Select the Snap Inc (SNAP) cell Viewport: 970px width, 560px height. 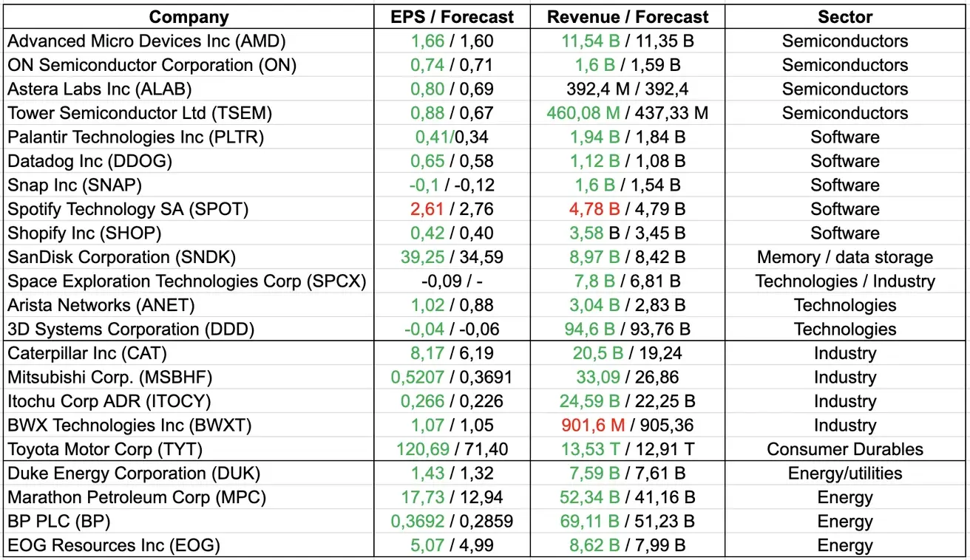click(189, 185)
